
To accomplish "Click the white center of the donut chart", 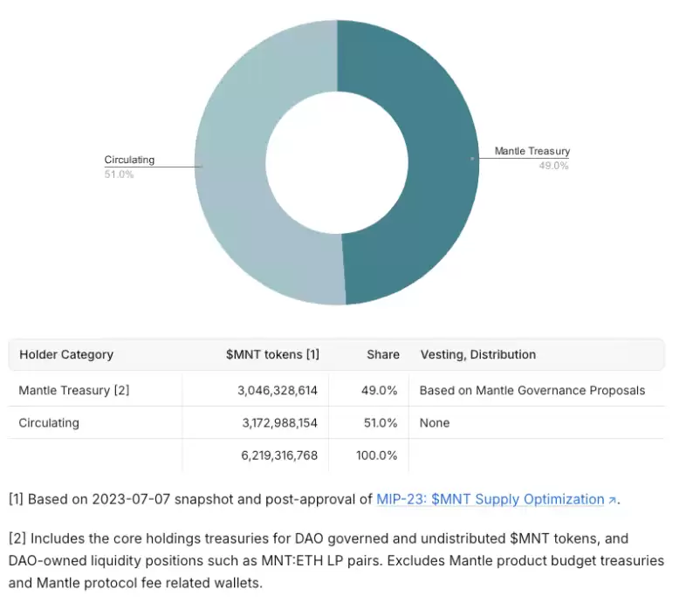I will [337, 163].
